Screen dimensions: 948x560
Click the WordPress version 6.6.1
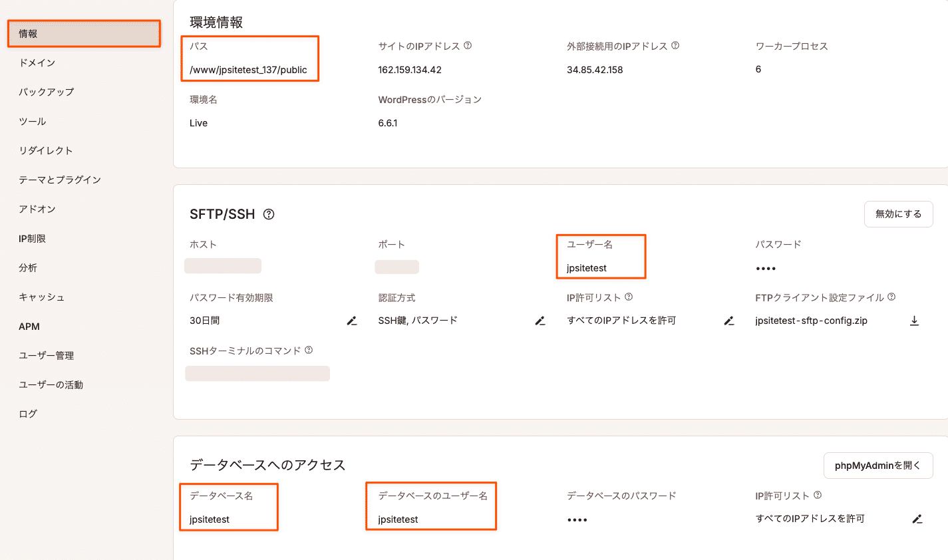[388, 123]
